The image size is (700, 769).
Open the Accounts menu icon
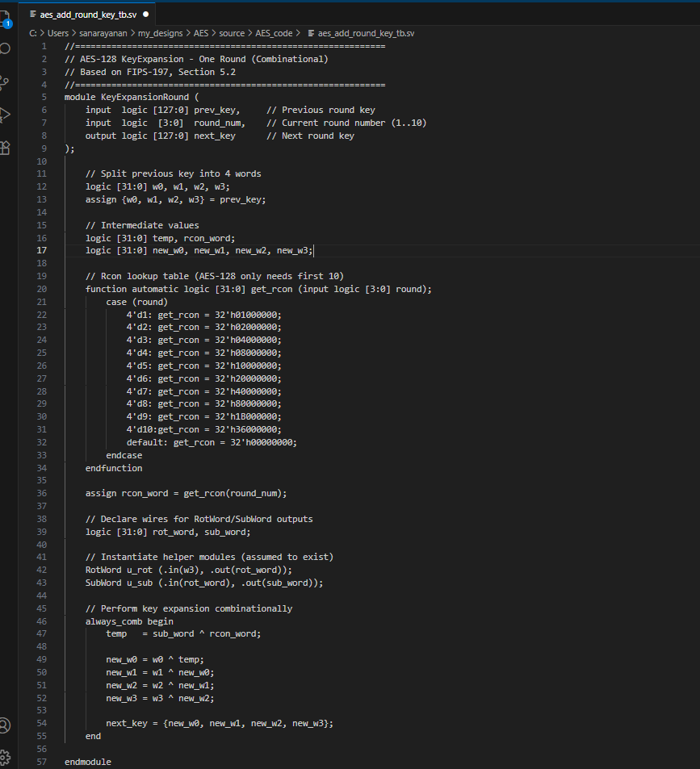4,725
